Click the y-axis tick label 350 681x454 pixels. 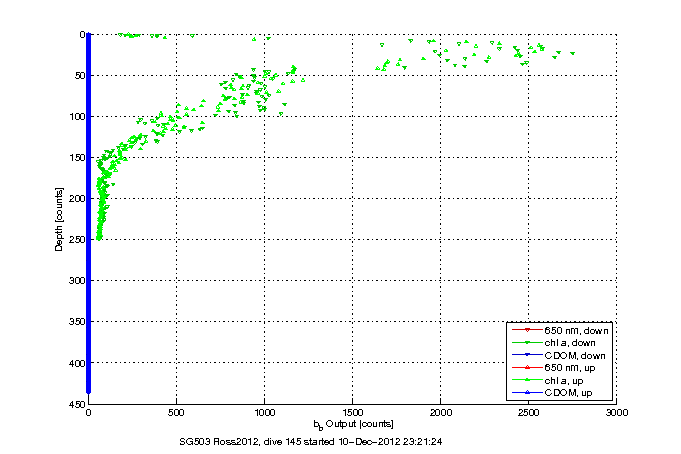pyautogui.click(x=77, y=322)
